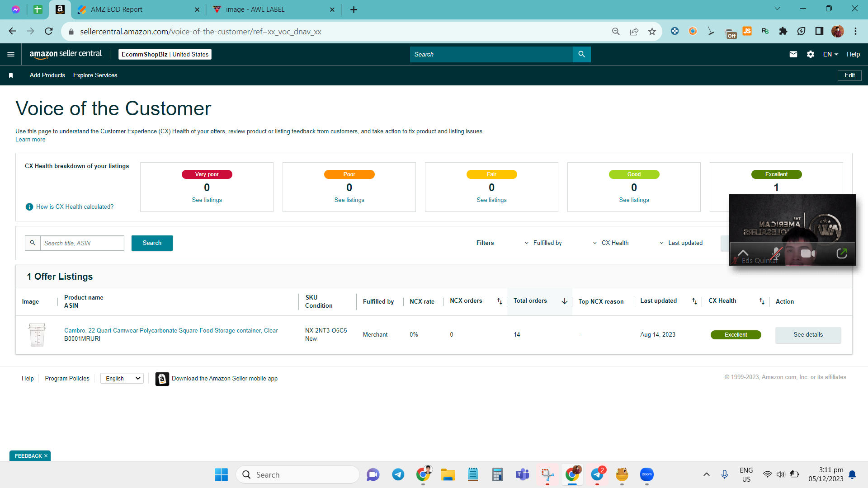See listings under Good
868x488 pixels.
pos(634,200)
